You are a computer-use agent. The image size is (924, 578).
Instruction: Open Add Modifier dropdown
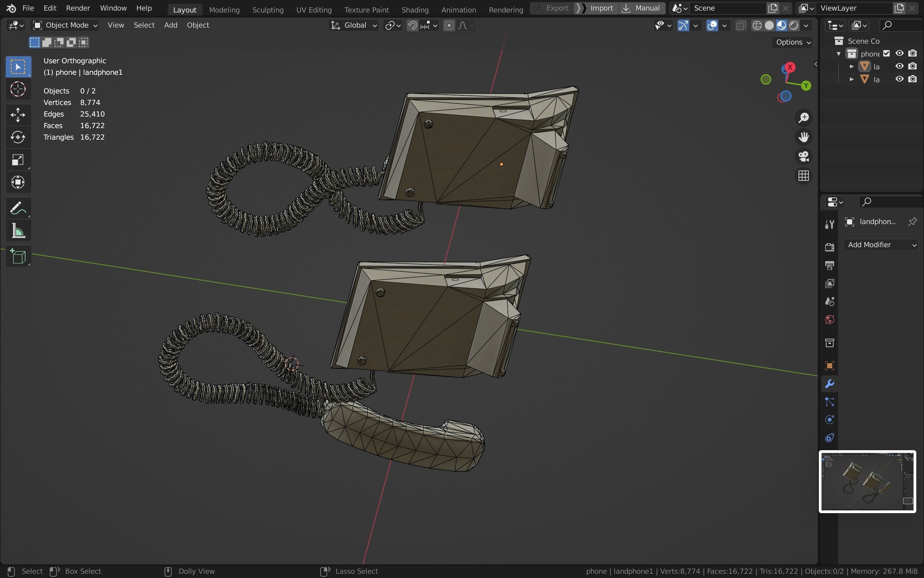(x=880, y=245)
